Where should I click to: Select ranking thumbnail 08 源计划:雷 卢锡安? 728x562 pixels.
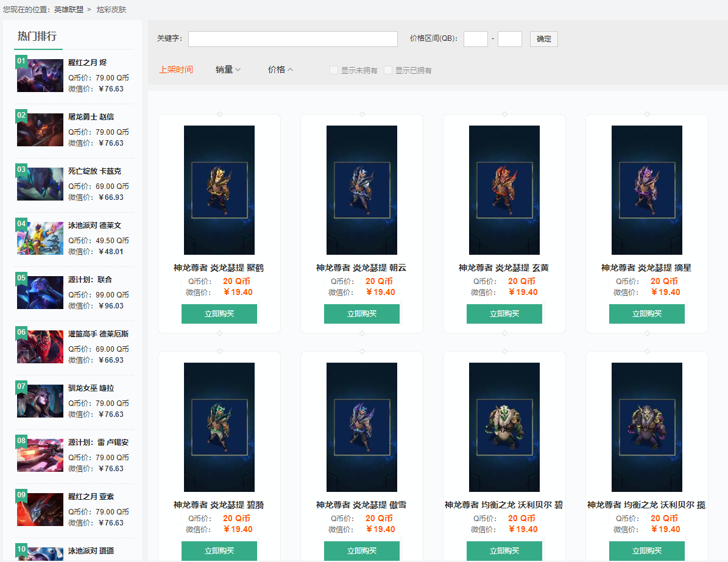pyautogui.click(x=40, y=456)
